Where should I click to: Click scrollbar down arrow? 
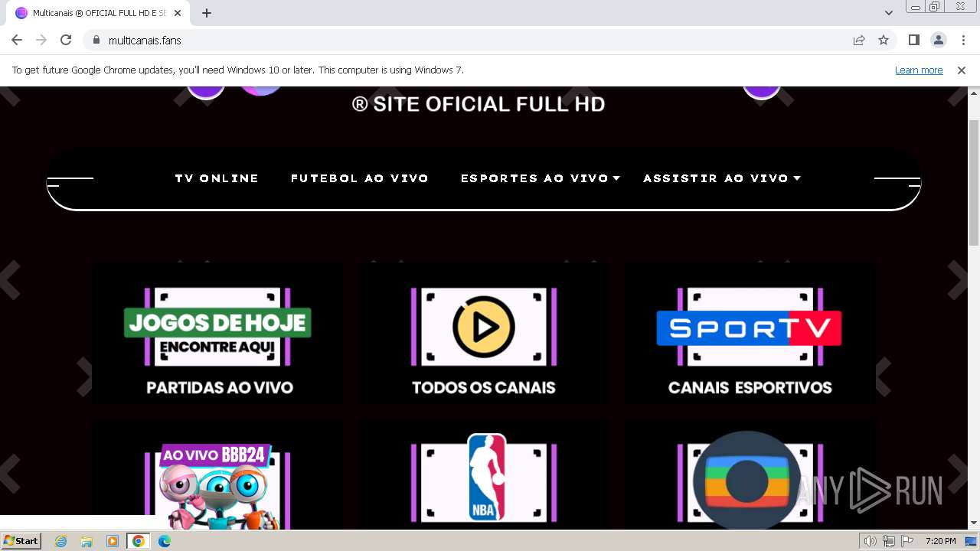[x=974, y=523]
